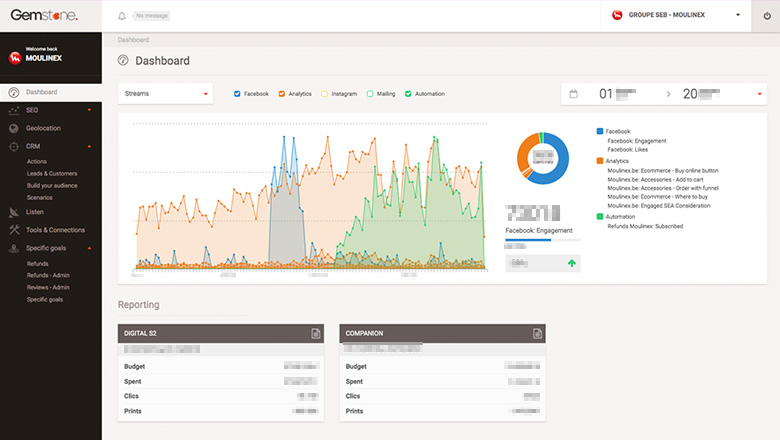Click the date range arrow separator
The width and height of the screenshot is (780, 440).
click(x=668, y=94)
